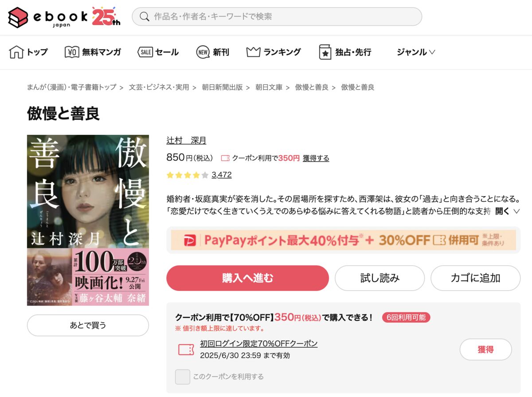Click the 独占・先行 star book icon
The image size is (532, 397).
coord(325,52)
